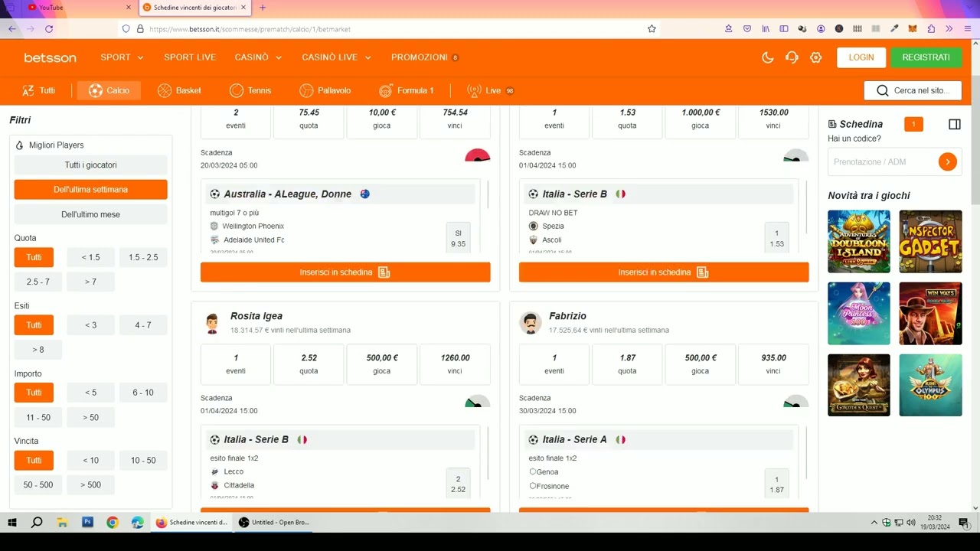Click the volume icon in system tray
This screenshot has height=551, width=980.
click(x=911, y=523)
